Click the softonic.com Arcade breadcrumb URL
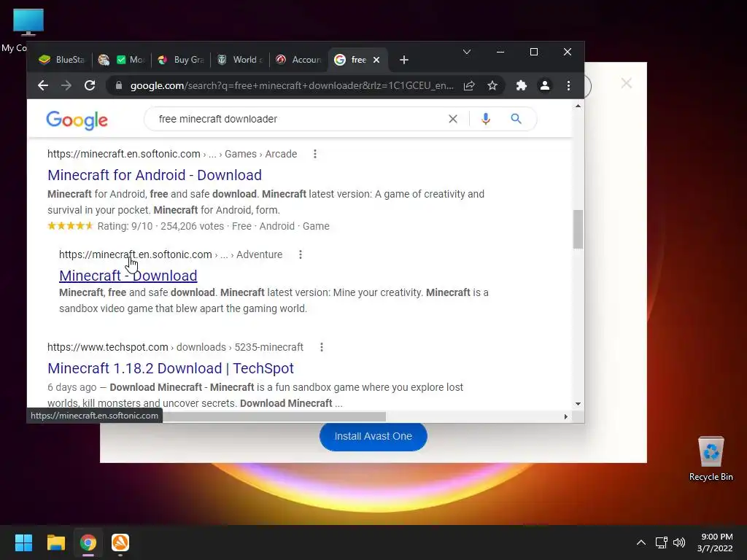Screen dimensions: 747x560 172,155
